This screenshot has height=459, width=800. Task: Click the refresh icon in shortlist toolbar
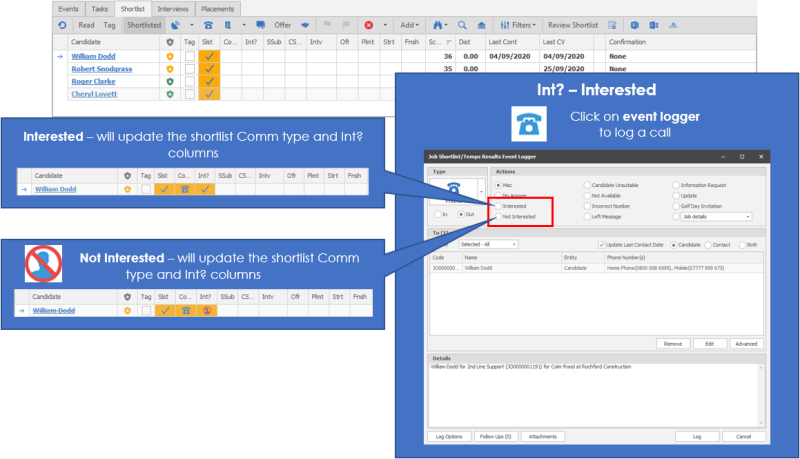pos(62,24)
